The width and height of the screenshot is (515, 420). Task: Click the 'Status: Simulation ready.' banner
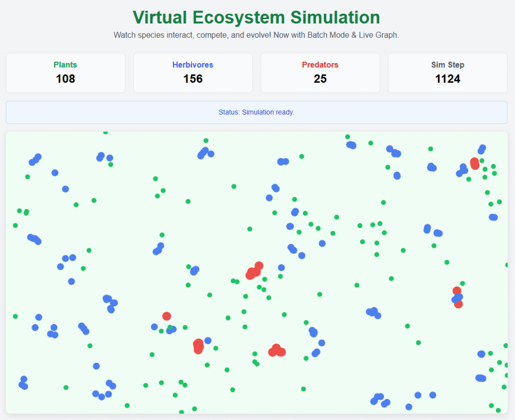pos(256,112)
